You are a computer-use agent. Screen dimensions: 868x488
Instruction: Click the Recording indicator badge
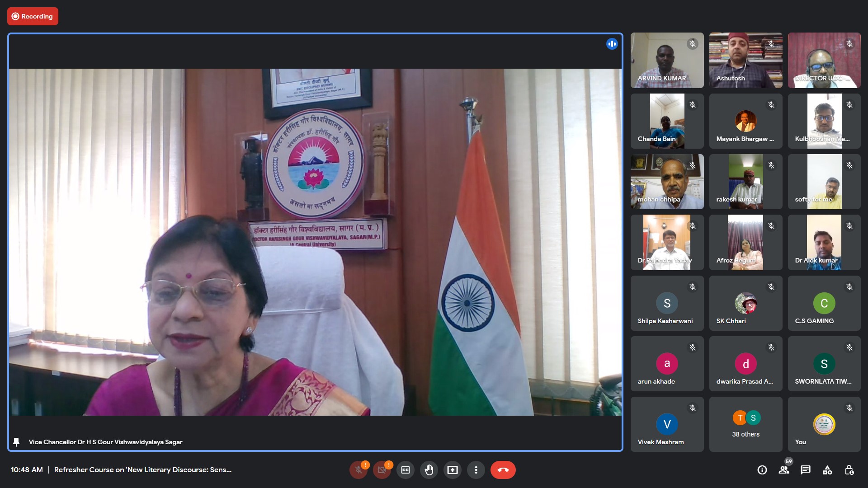point(33,16)
